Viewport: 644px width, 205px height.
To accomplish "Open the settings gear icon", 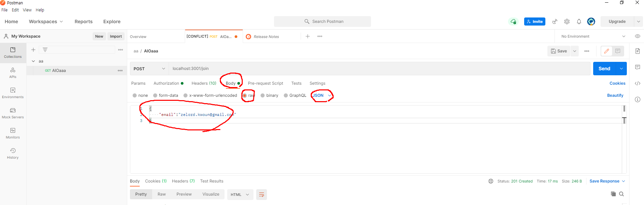I will click(x=567, y=22).
